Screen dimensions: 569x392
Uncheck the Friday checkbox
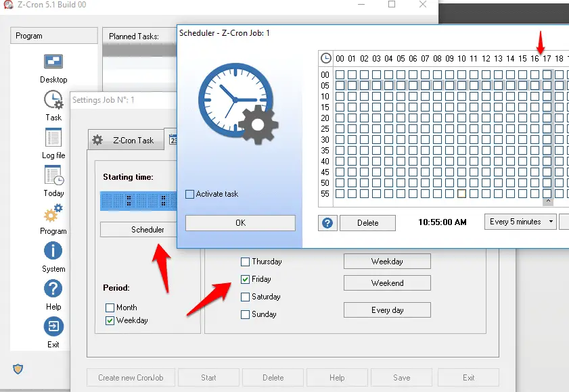(246, 279)
